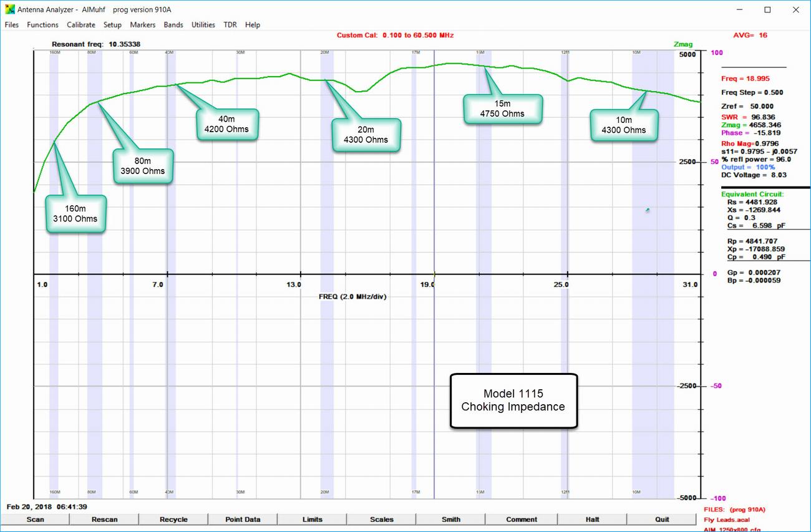Click the 15m 4750 Ohms annotation
811x532 pixels.
[x=502, y=109]
